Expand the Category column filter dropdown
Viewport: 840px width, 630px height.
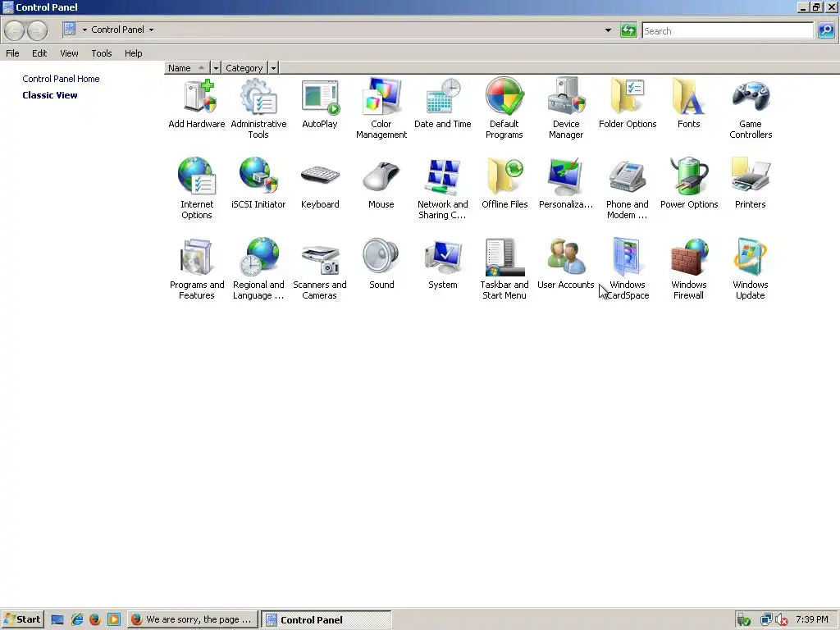(273, 68)
